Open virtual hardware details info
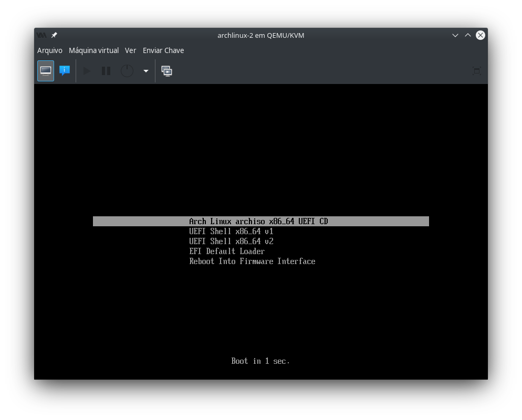This screenshot has width=522, height=420. (x=64, y=71)
